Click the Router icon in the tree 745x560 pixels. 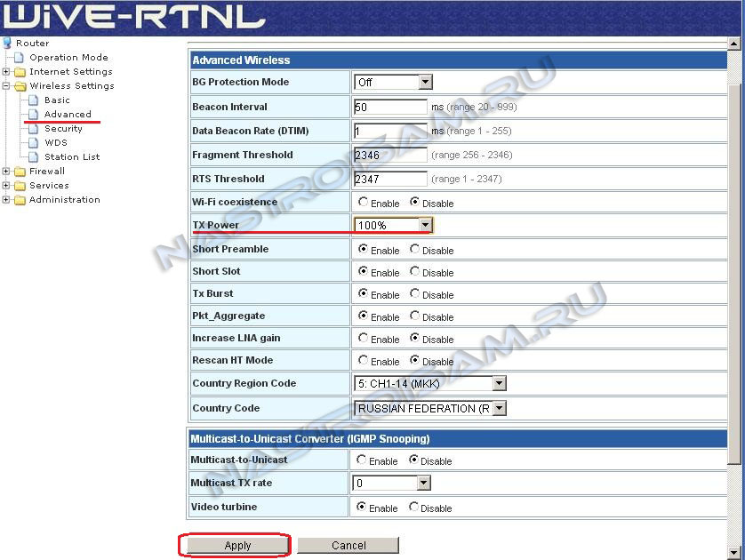[8, 43]
